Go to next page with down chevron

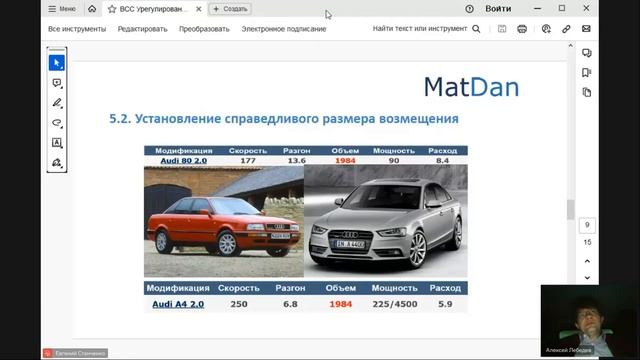(x=587, y=278)
